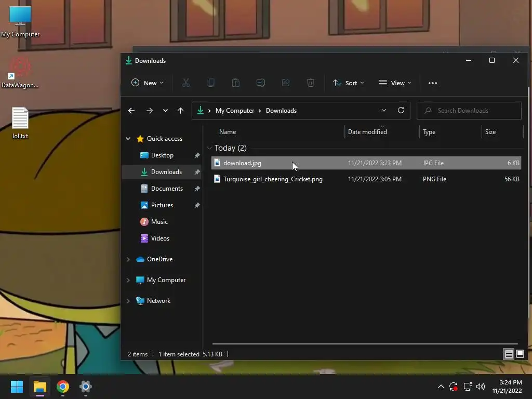Click Downloads in the breadcrumb path

click(281, 111)
